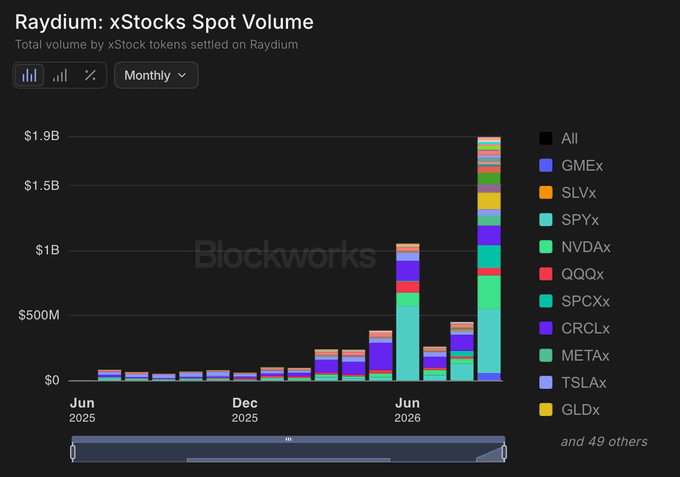Toggle the CRCLx series in the legend

tap(574, 328)
